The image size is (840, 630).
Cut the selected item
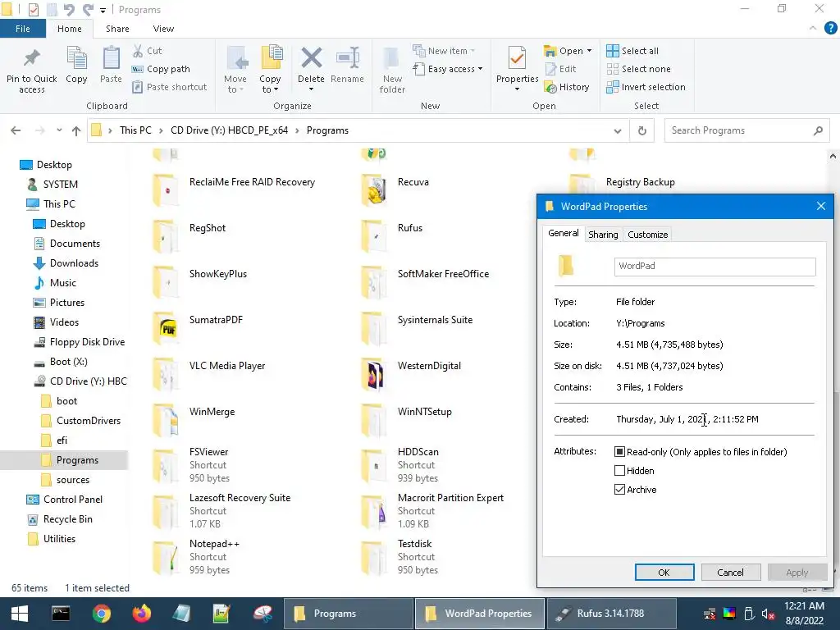pos(148,51)
